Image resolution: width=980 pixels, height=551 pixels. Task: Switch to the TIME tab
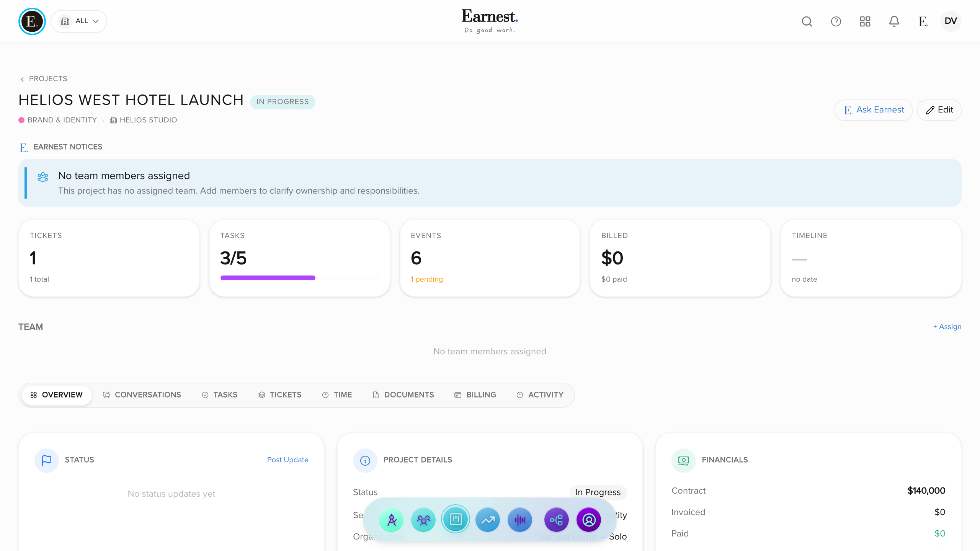point(337,395)
